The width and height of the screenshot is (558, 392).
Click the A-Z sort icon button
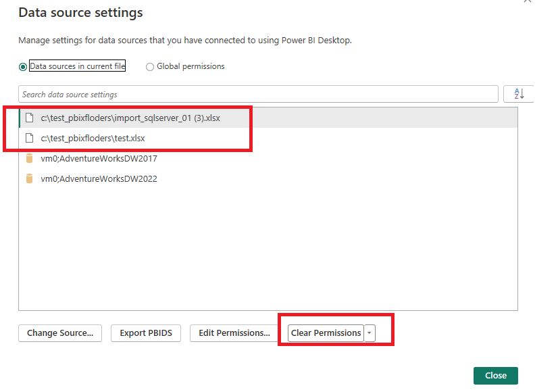pos(519,94)
